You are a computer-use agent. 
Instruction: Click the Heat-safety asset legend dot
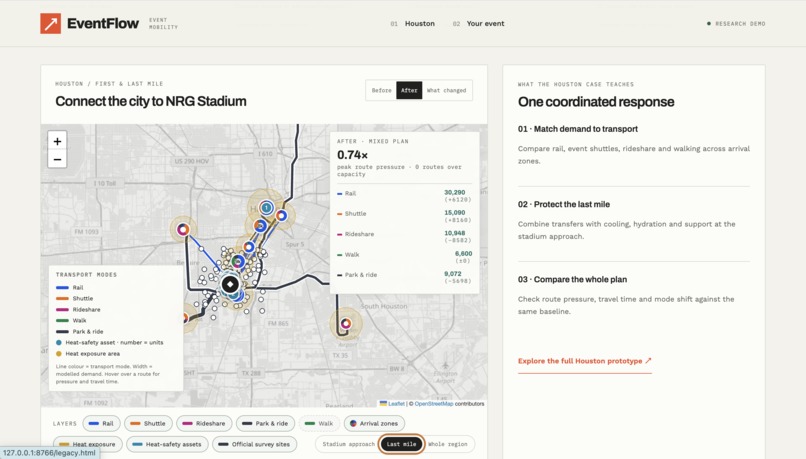click(x=59, y=342)
